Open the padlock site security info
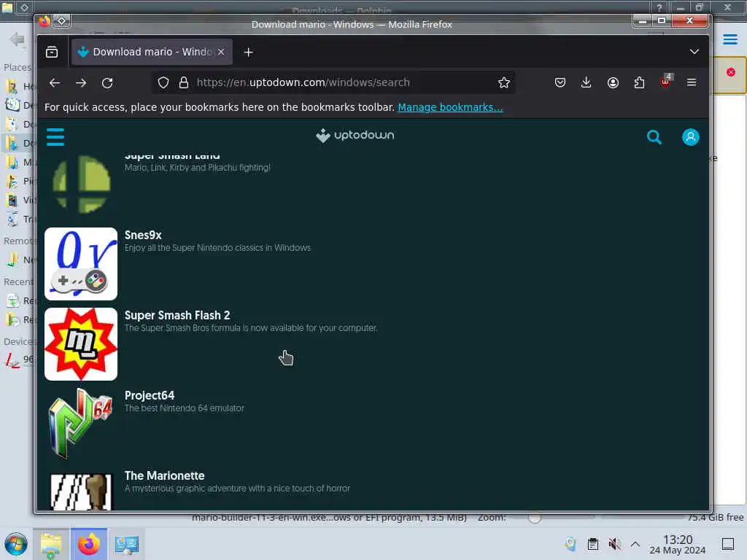The height and width of the screenshot is (560, 747). click(183, 83)
